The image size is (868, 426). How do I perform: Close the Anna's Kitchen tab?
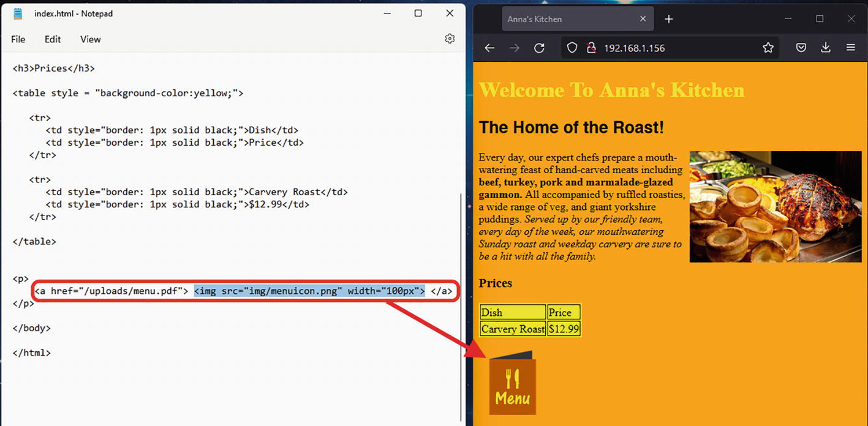[643, 19]
